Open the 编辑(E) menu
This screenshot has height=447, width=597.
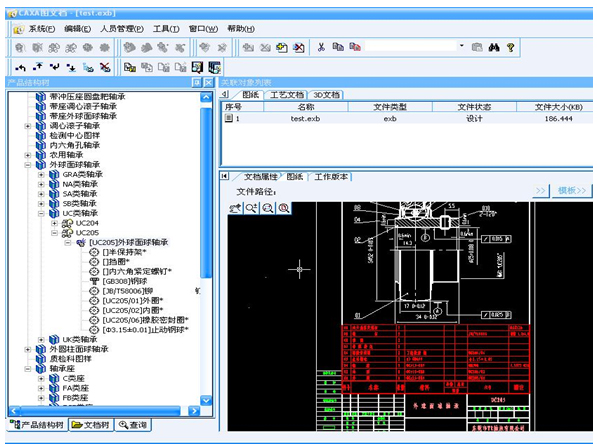pos(78,29)
